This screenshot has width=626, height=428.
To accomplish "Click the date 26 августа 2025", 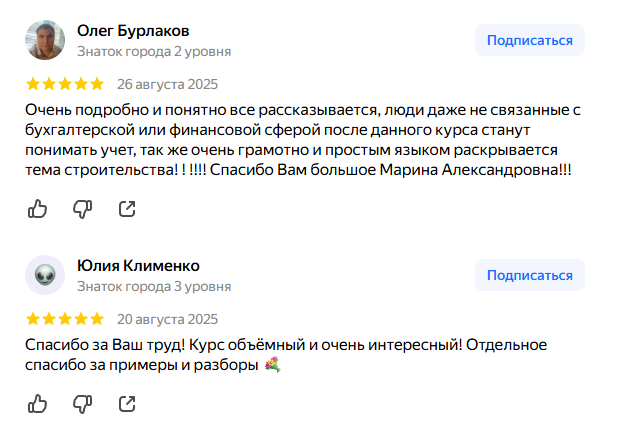I will (x=167, y=84).
